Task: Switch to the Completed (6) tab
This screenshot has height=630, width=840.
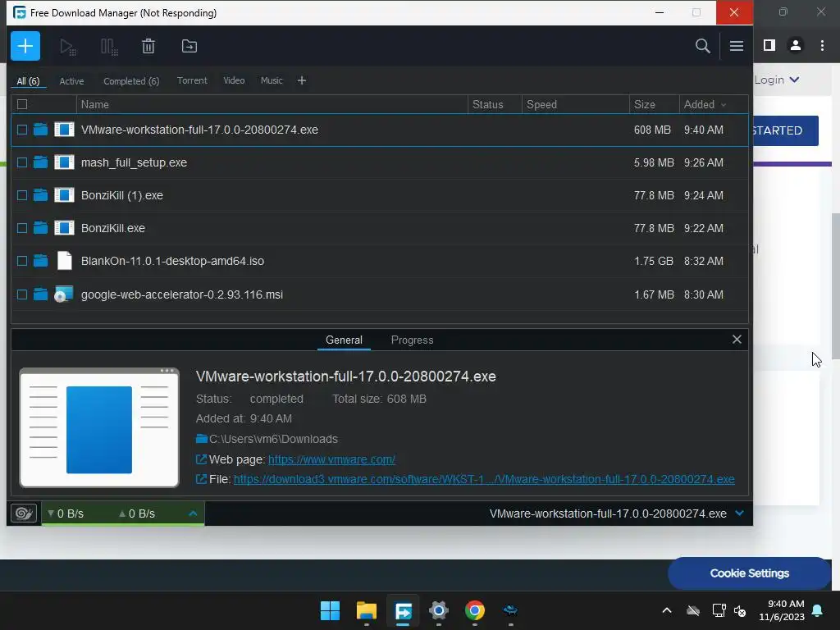Action: [x=131, y=81]
